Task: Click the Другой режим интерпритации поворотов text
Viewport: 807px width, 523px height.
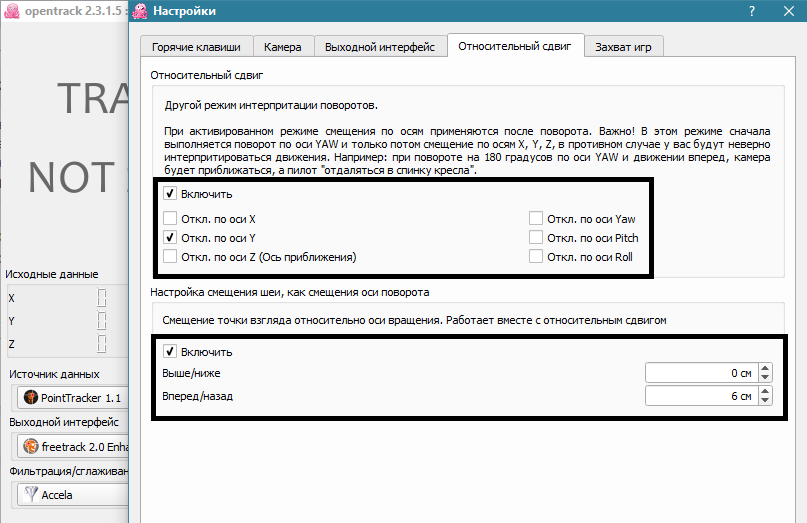Action: (271, 106)
